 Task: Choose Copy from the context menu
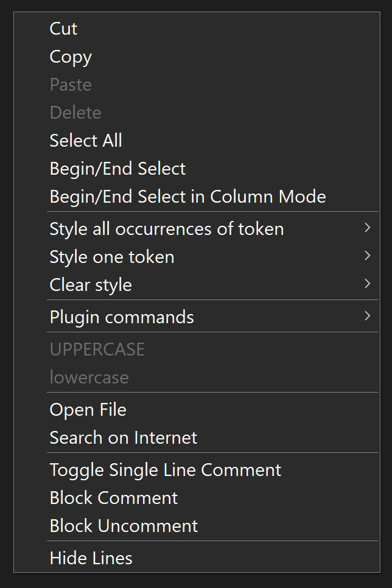click(71, 57)
